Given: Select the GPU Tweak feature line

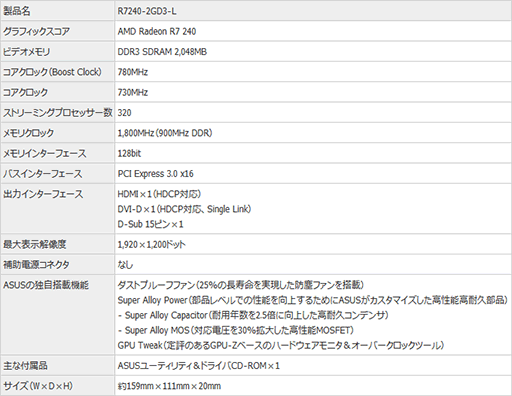Looking at the screenshot, I should click(281, 345).
